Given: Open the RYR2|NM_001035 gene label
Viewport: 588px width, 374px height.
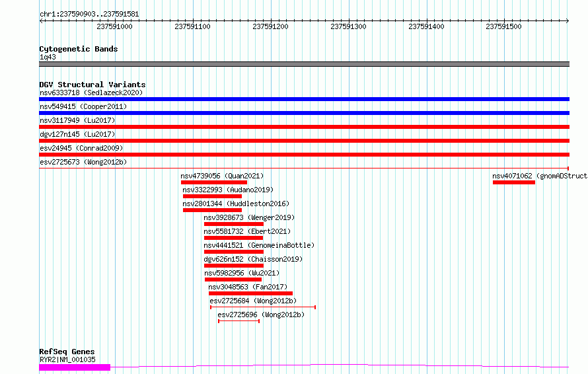Looking at the screenshot, I should 67,359.
